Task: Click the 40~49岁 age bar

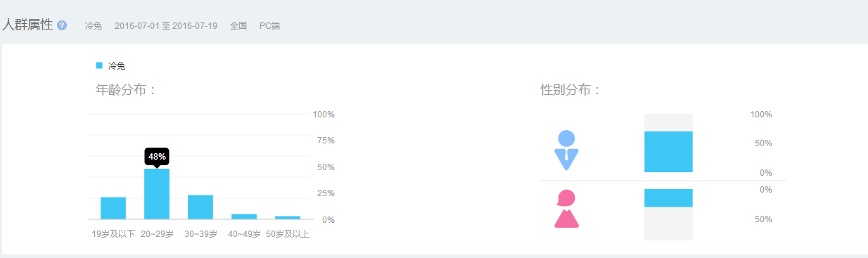Action: pyautogui.click(x=244, y=217)
